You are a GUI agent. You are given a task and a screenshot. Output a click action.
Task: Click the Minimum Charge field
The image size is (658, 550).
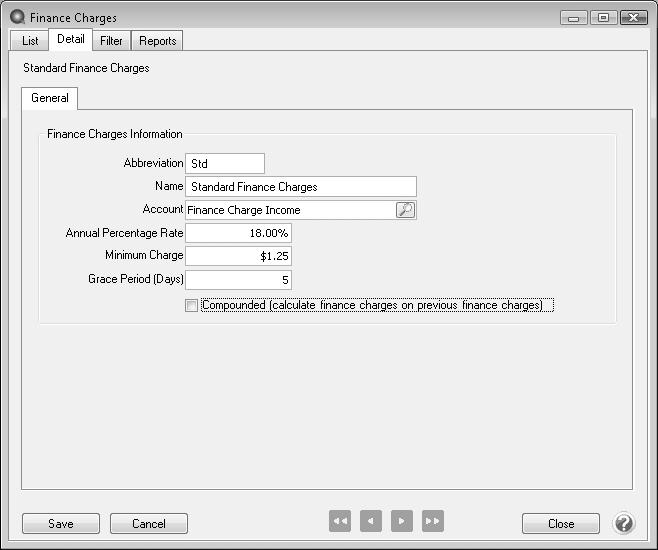click(238, 256)
